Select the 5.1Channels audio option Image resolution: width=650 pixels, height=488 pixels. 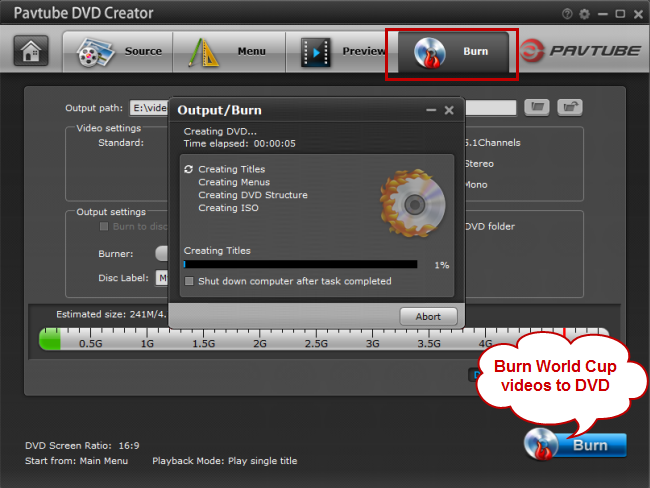492,143
